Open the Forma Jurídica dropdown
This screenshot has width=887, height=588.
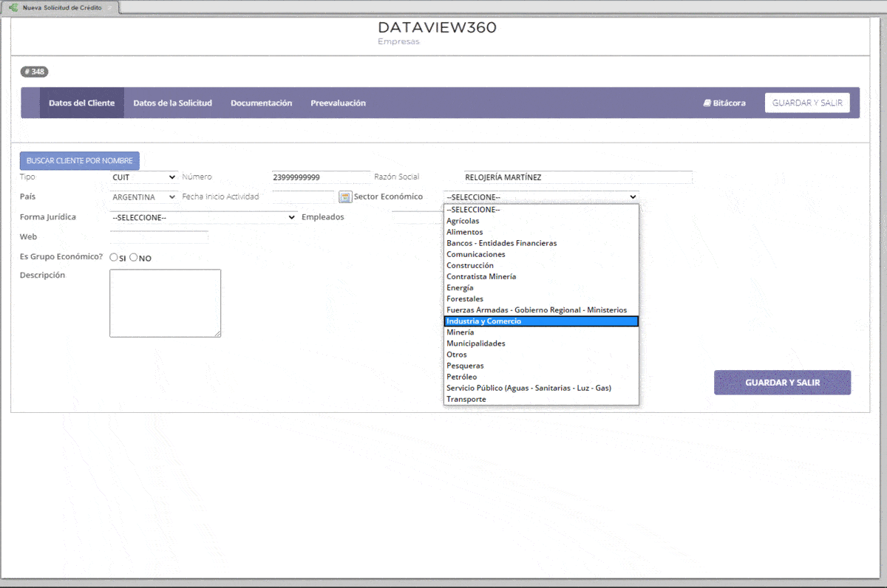coord(203,217)
